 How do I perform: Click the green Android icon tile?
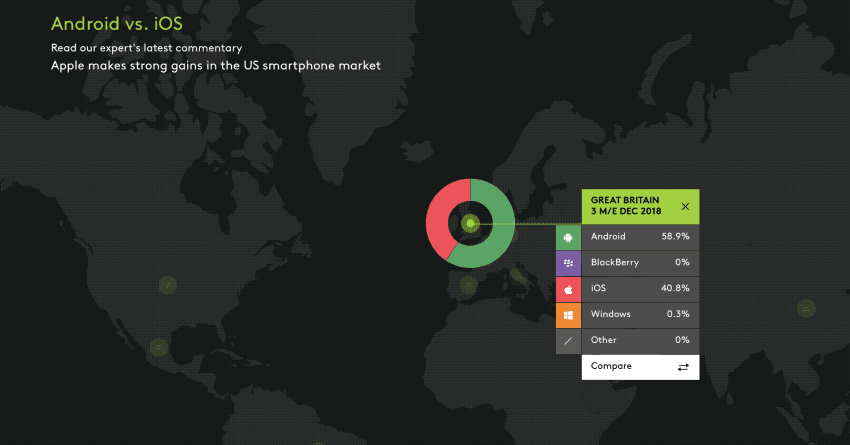coord(568,237)
